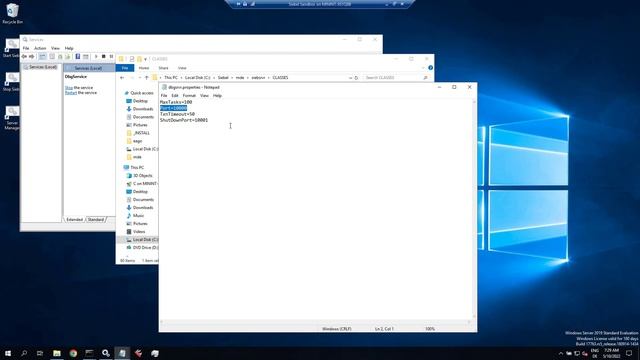Viewport: 640px width, 360px height.
Task: Click Siebel in the Explorer breadcrumb path
Action: click(223, 78)
